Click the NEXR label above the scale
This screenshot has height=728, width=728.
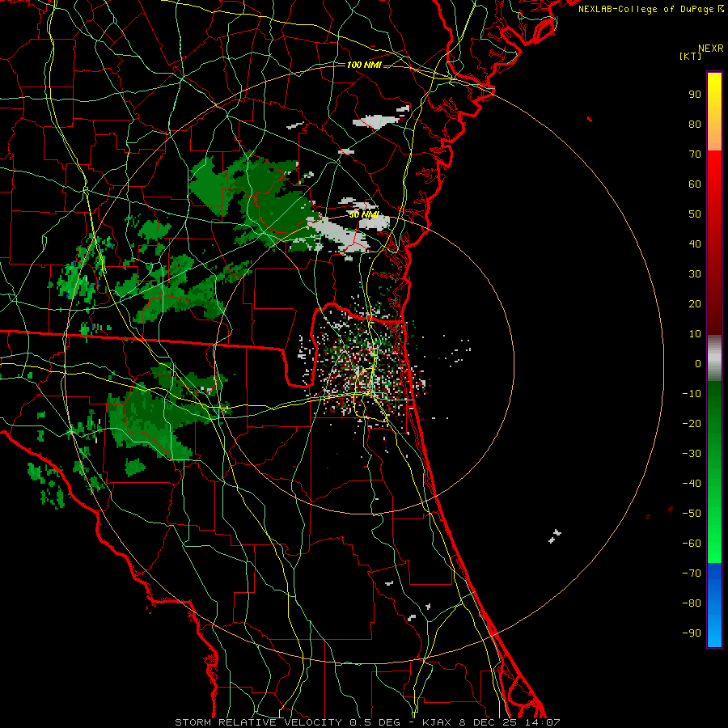coord(710,49)
